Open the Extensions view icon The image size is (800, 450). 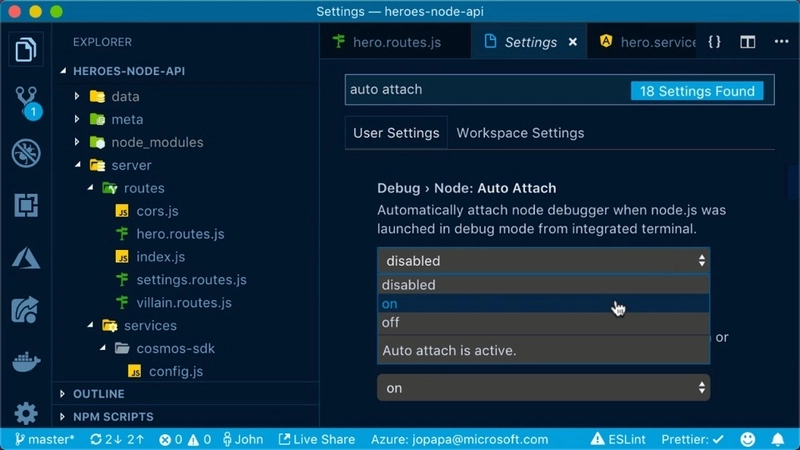pyautogui.click(x=26, y=205)
